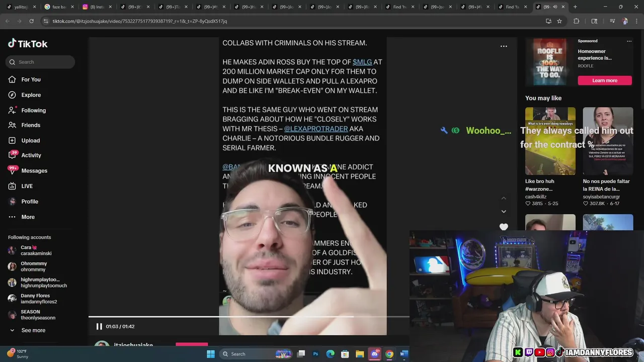This screenshot has width=644, height=362.
Task: Open File Explorer from taskbar
Action: point(359,354)
